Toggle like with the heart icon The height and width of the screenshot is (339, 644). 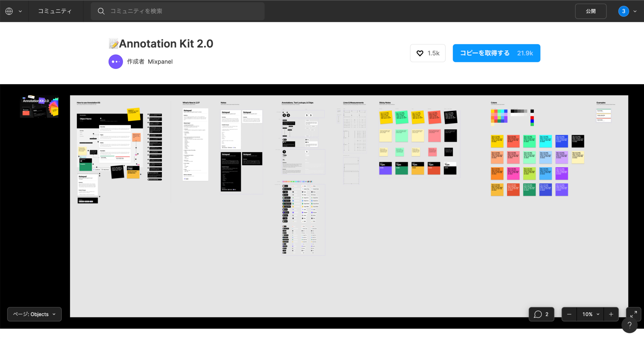(420, 53)
